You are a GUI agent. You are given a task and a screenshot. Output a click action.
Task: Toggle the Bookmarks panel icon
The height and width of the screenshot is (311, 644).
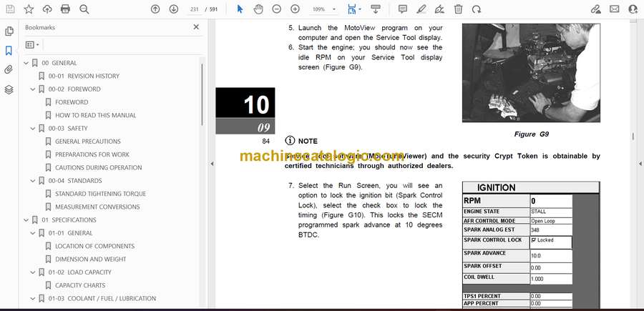(x=9, y=51)
